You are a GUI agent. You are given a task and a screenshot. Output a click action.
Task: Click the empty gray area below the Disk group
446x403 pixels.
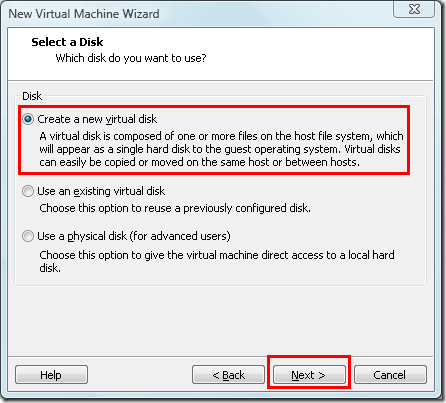[221, 320]
